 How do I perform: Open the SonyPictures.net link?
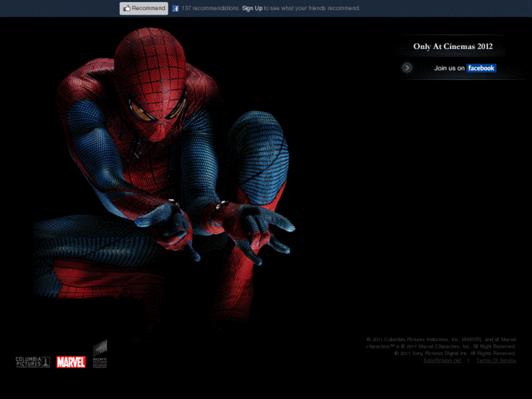click(442, 360)
